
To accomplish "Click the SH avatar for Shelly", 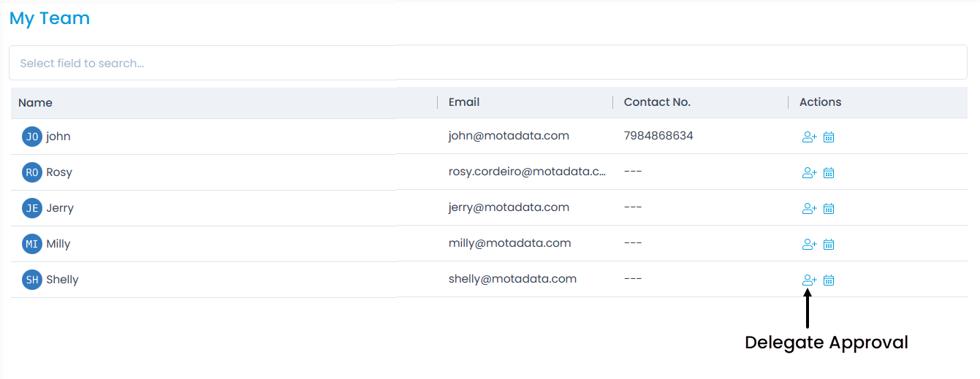I will [x=32, y=280].
